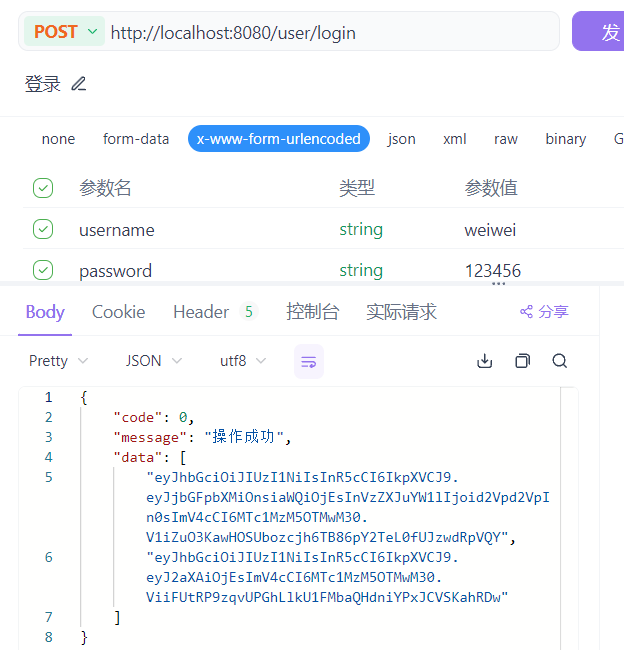
Task: Switch to the Header tab
Action: [201, 312]
